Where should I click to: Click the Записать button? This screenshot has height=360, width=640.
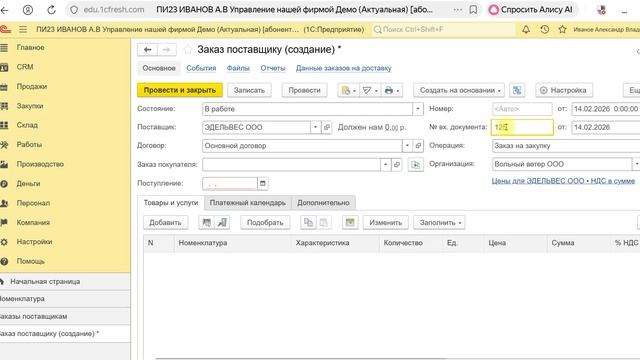[249, 90]
